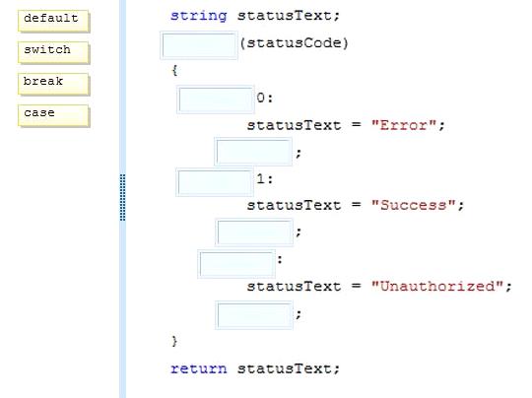Screen dimensions: 532x398
Task: Click the 'return' keyword
Action: (x=198, y=368)
